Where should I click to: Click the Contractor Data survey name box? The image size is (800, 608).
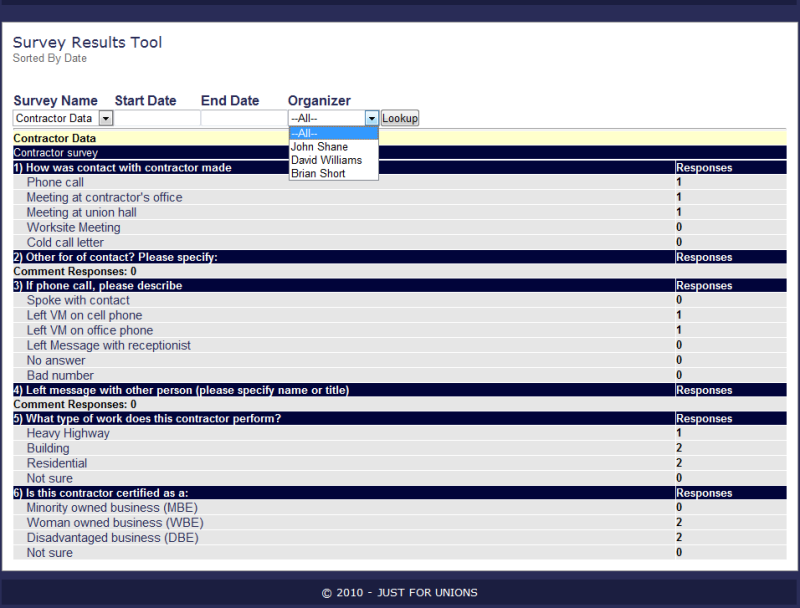tap(55, 118)
